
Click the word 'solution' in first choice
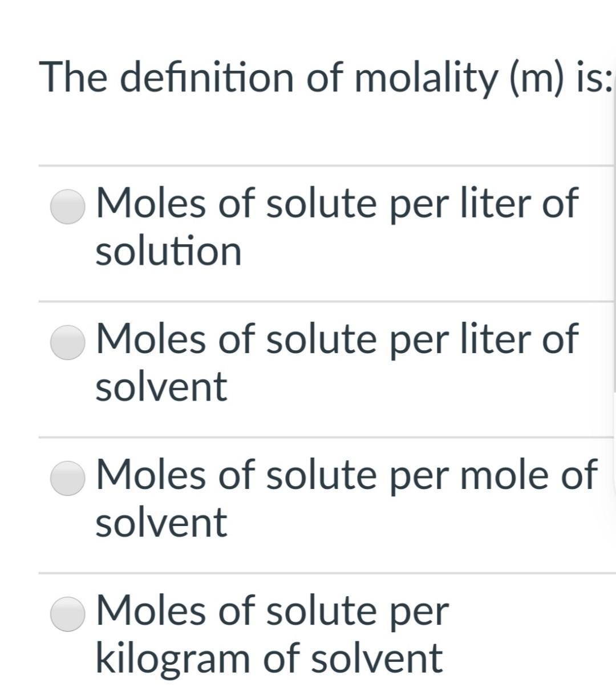[168, 249]
